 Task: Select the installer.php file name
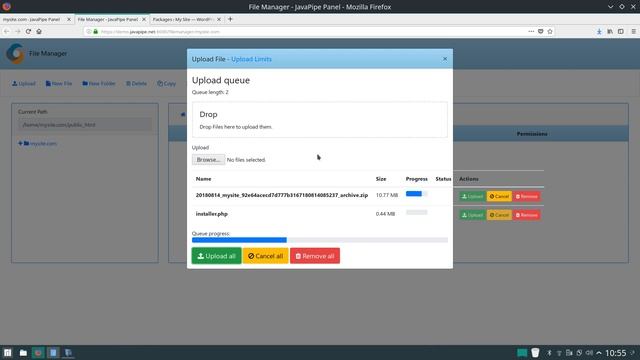click(x=211, y=214)
